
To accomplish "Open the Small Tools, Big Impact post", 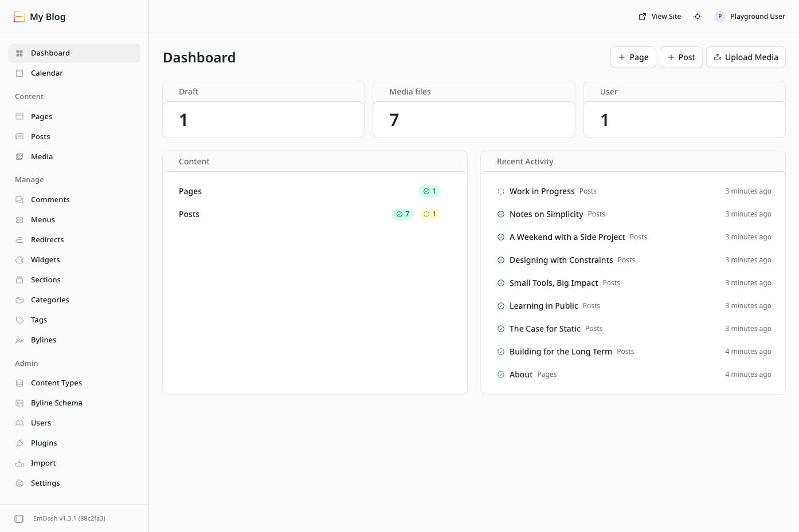I will click(x=554, y=283).
